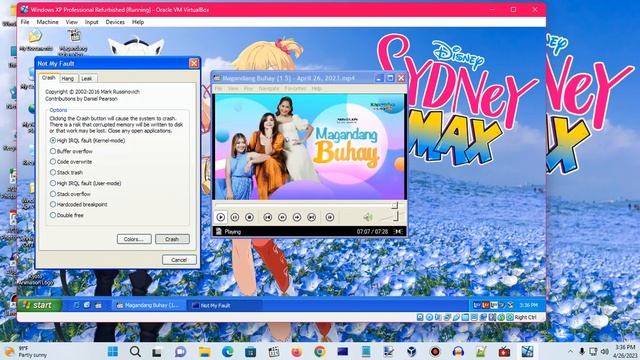Open Task View on the taskbar
This screenshot has width=640, height=360.
point(157,351)
